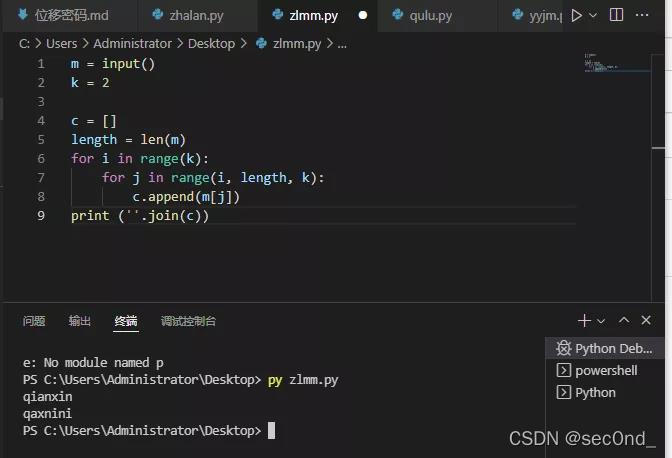The image size is (672, 458).
Task: Click the unsaved dot on zlmm.py tab
Action: (363, 15)
